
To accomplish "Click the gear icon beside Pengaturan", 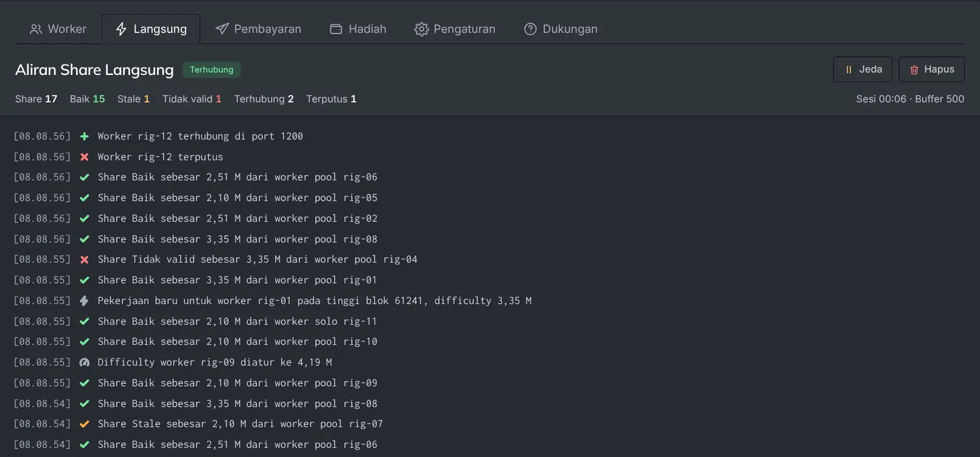I will [x=421, y=29].
